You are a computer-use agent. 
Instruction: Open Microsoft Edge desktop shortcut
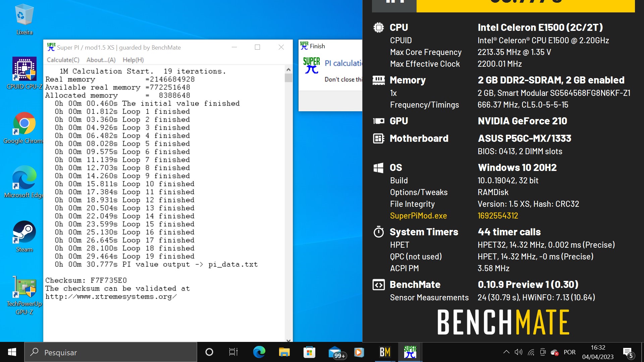(x=24, y=182)
